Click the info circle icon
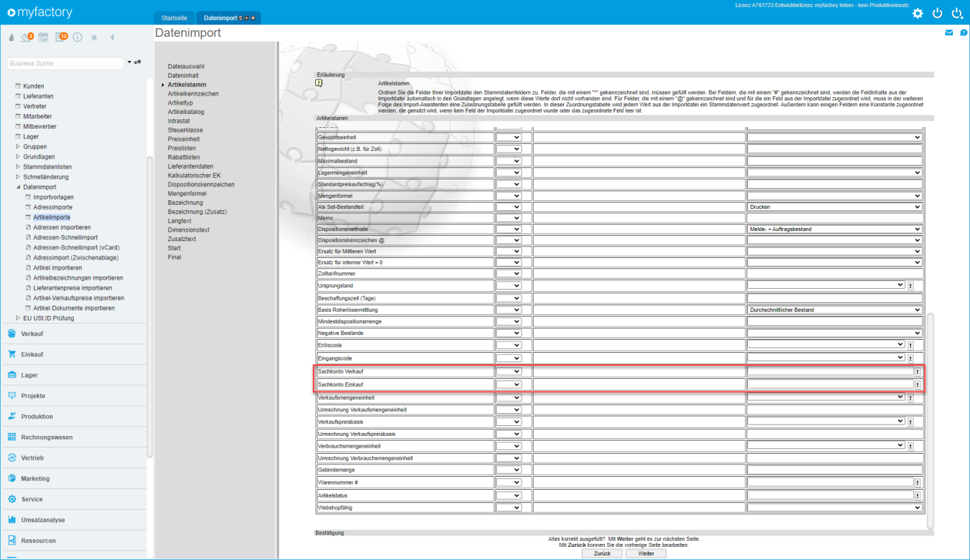The height and width of the screenshot is (560, 970). click(x=78, y=37)
